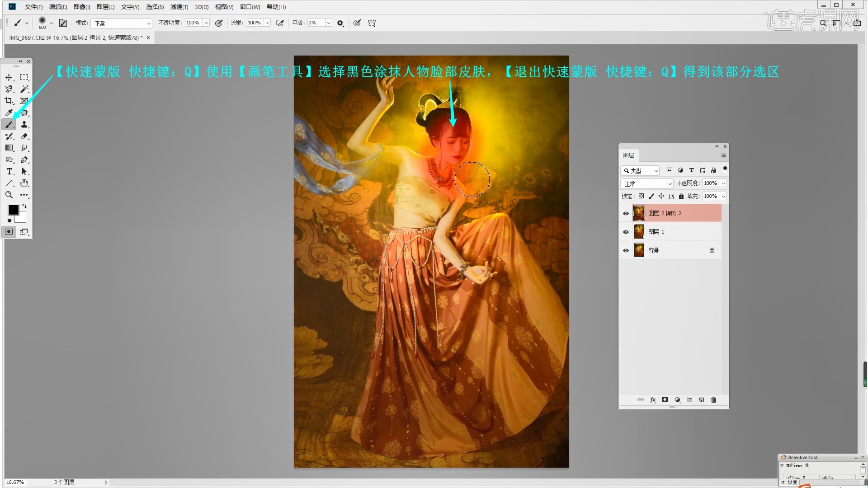Open the brush 模式 blend dropdown
The image size is (868, 488).
coord(121,23)
